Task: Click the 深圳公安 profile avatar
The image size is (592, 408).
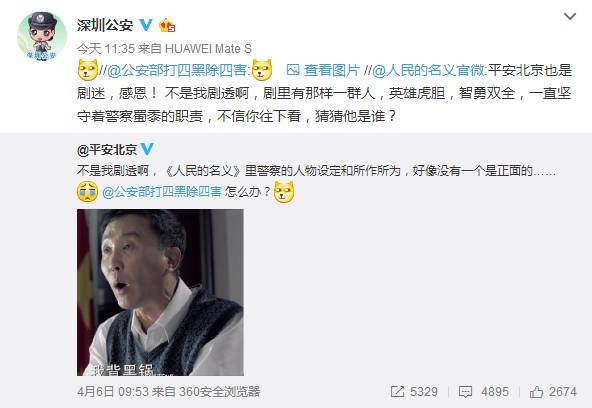Action: pyautogui.click(x=42, y=36)
